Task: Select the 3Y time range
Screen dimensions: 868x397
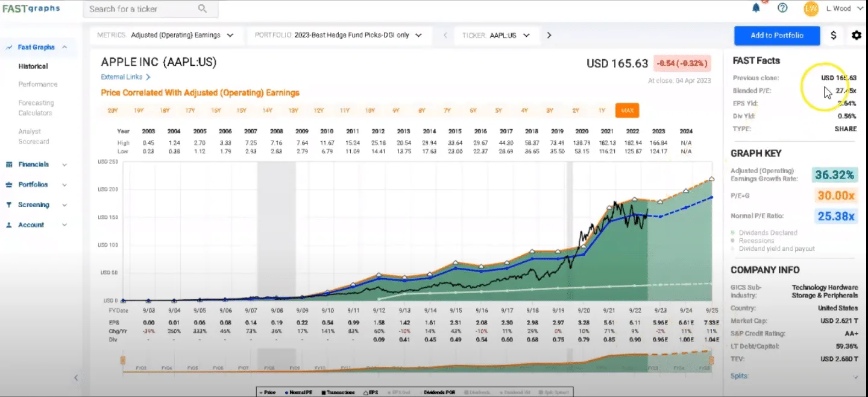Action: (550, 110)
